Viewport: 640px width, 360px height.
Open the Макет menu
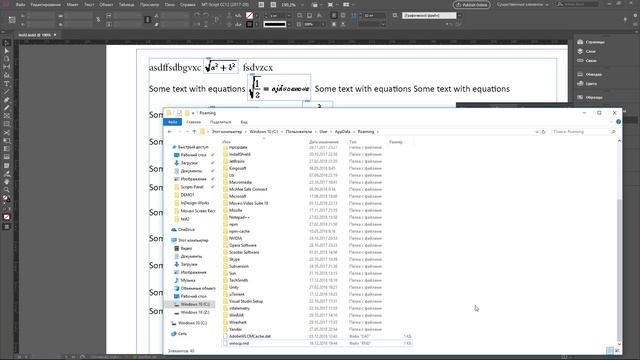point(72,5)
